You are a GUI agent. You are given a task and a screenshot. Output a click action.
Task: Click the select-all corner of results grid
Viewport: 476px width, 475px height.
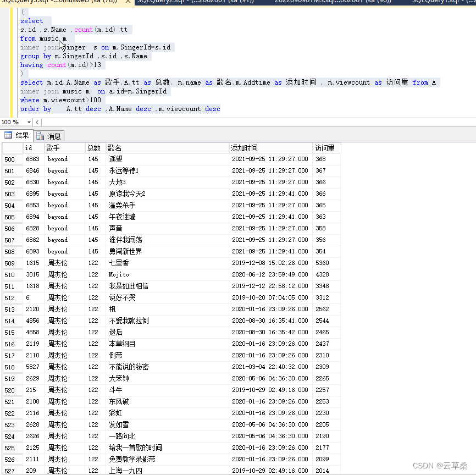13,148
